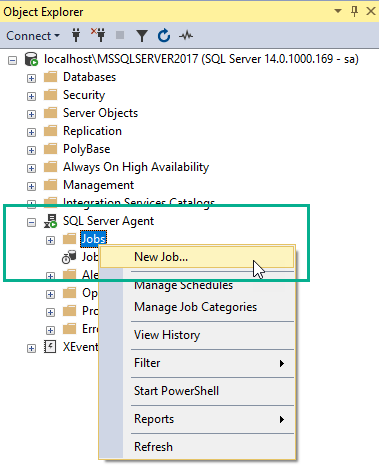The height and width of the screenshot is (466, 379).
Task: Choose Refresh from context menu
Action: coord(197,447)
